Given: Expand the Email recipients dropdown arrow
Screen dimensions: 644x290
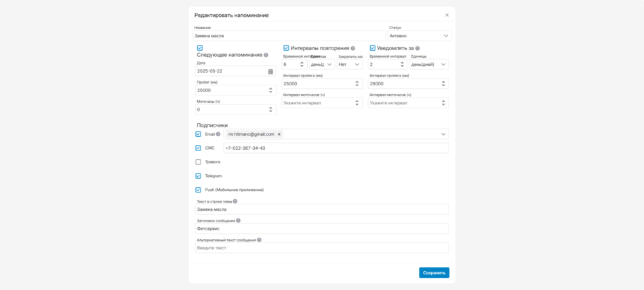Looking at the screenshot, I should [x=443, y=134].
